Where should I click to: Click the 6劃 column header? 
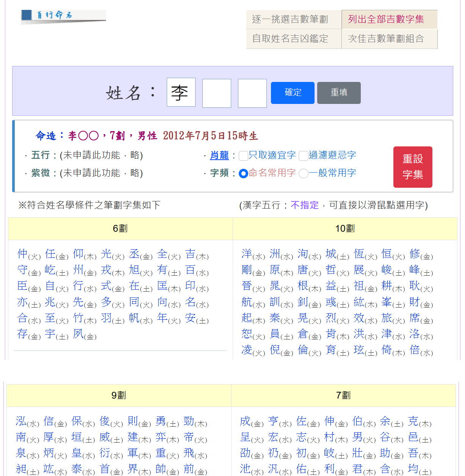pyautogui.click(x=120, y=229)
